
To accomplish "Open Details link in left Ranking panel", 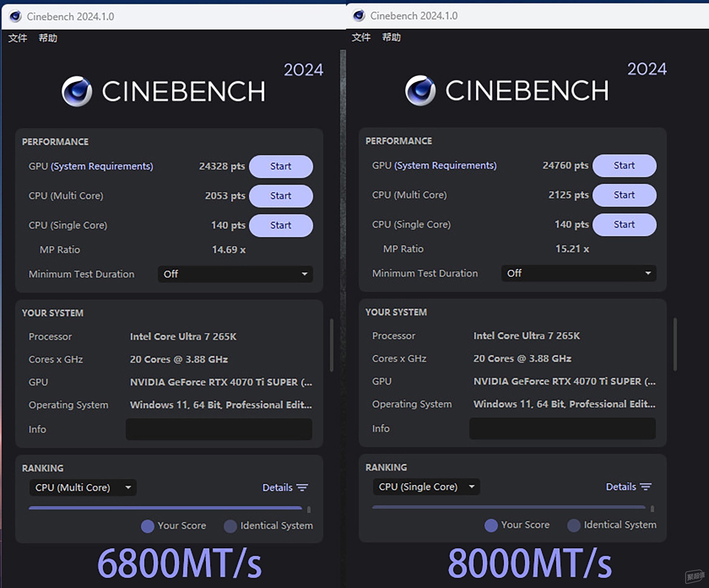I will pyautogui.click(x=278, y=488).
